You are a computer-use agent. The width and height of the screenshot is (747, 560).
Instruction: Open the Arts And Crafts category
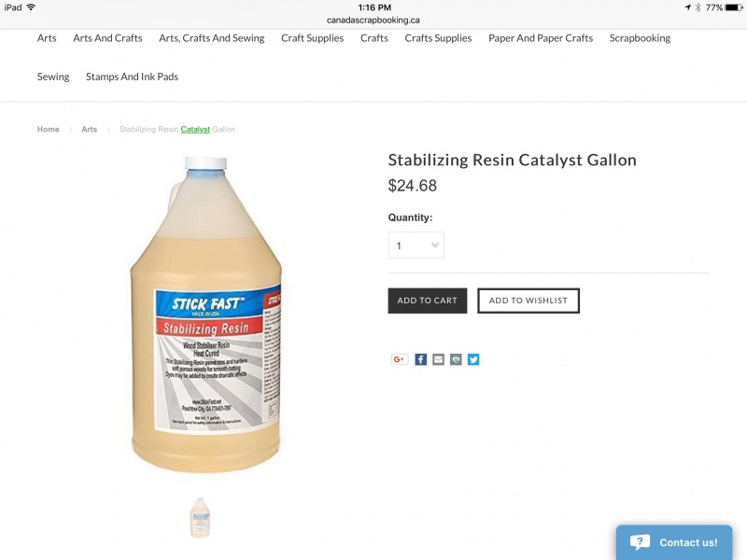[107, 38]
